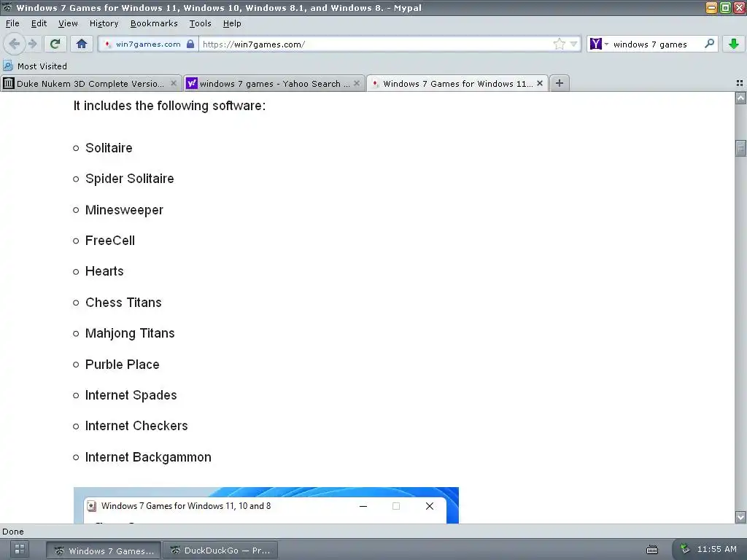Open the Tools menu
The height and width of the screenshot is (560, 747).
point(200,23)
